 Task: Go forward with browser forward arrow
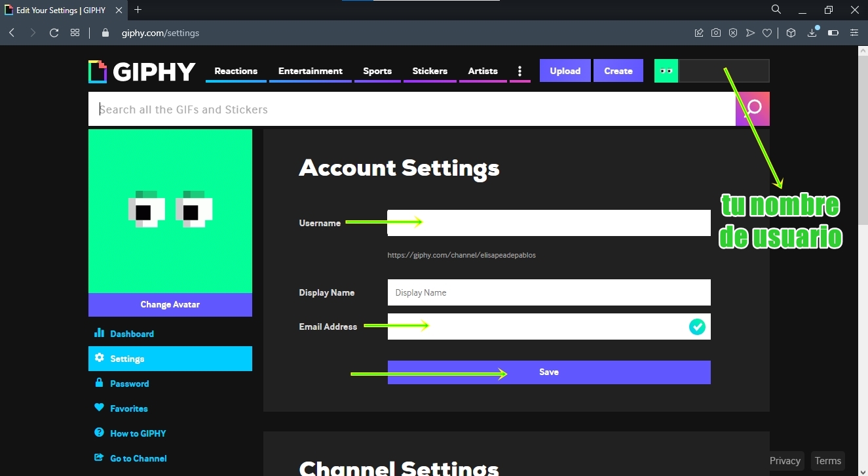click(33, 33)
